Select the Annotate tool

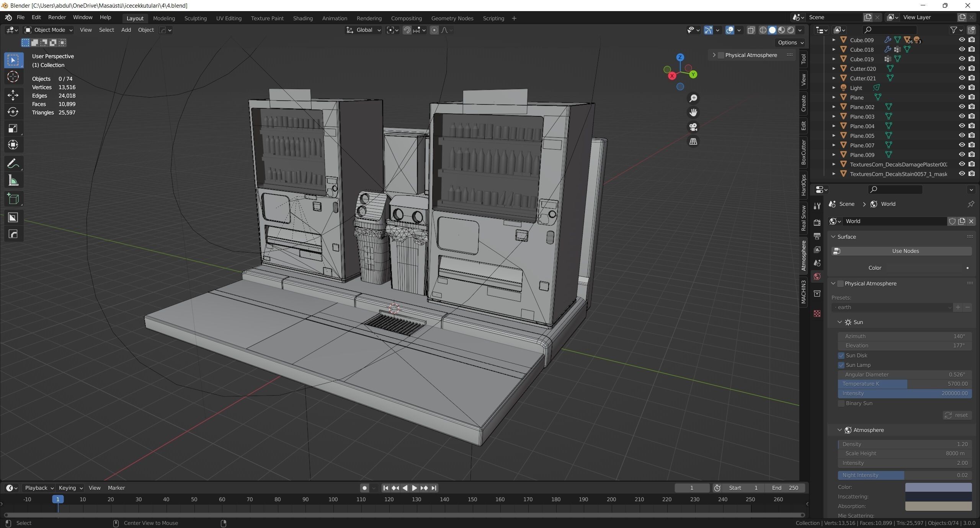pyautogui.click(x=13, y=164)
